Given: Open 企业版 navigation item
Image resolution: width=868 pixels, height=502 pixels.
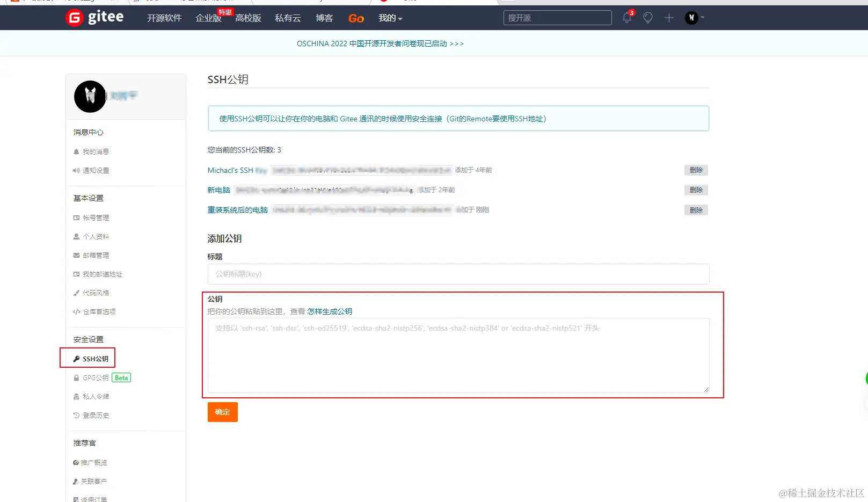Looking at the screenshot, I should [x=208, y=18].
